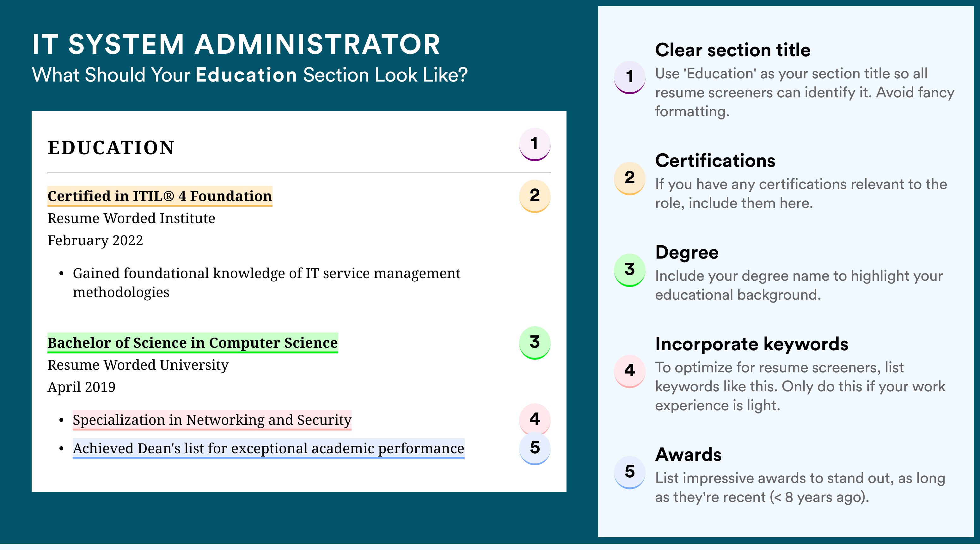Select the highlighted Certified in ITIL 4 Foundation text
This screenshot has width=980, height=550.
coord(160,196)
